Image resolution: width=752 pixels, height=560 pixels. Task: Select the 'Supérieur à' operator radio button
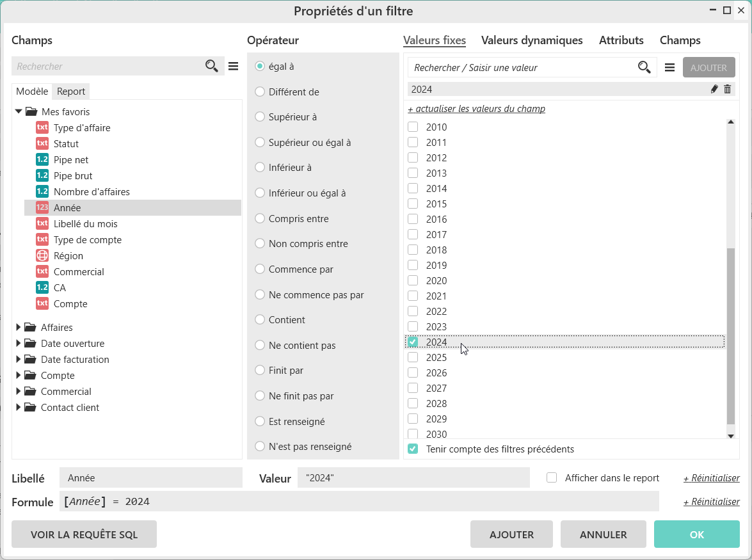pyautogui.click(x=260, y=116)
